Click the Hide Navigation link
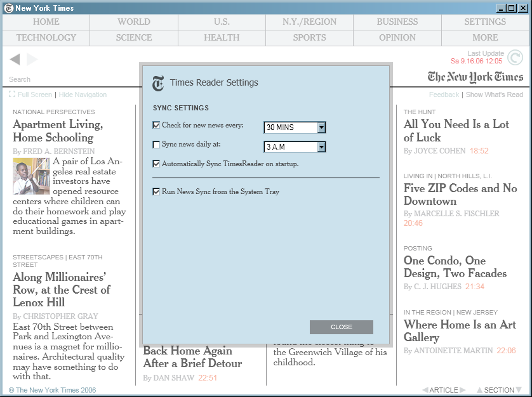 [x=83, y=94]
